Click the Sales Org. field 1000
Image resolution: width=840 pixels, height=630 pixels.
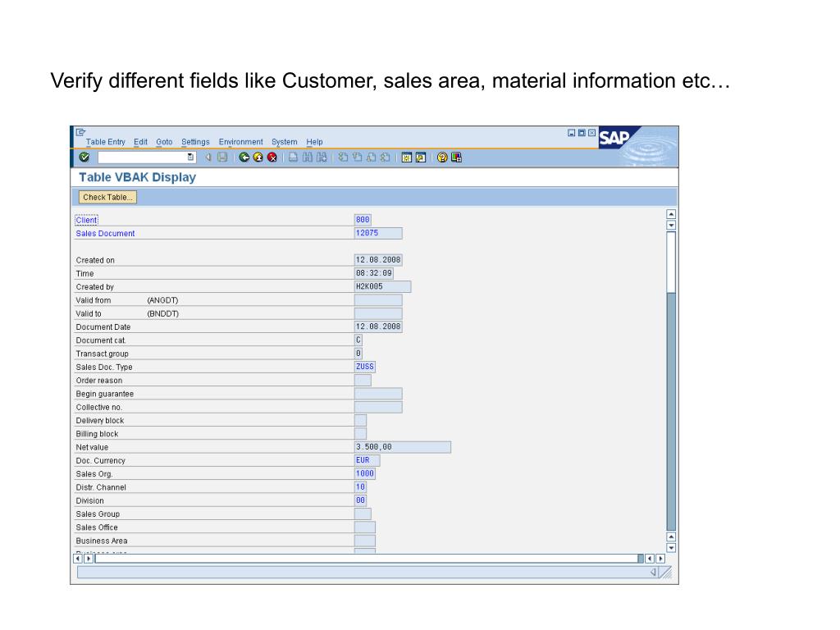(365, 474)
